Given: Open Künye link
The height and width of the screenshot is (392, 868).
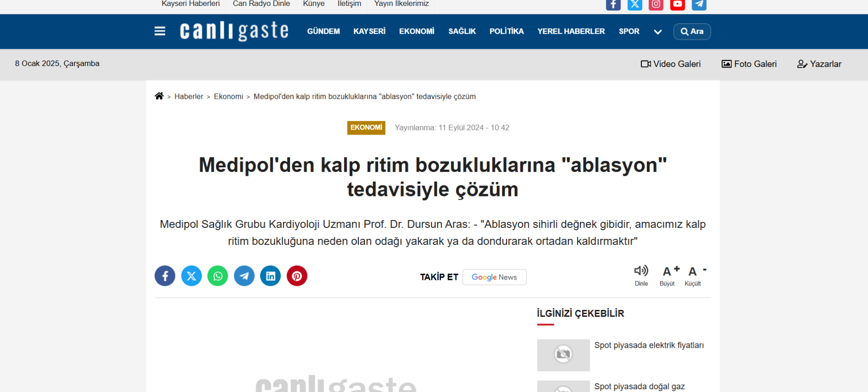Looking at the screenshot, I should (x=314, y=4).
